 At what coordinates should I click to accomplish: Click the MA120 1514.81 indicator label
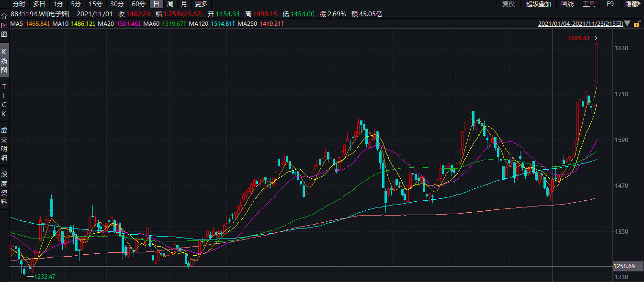212,23
